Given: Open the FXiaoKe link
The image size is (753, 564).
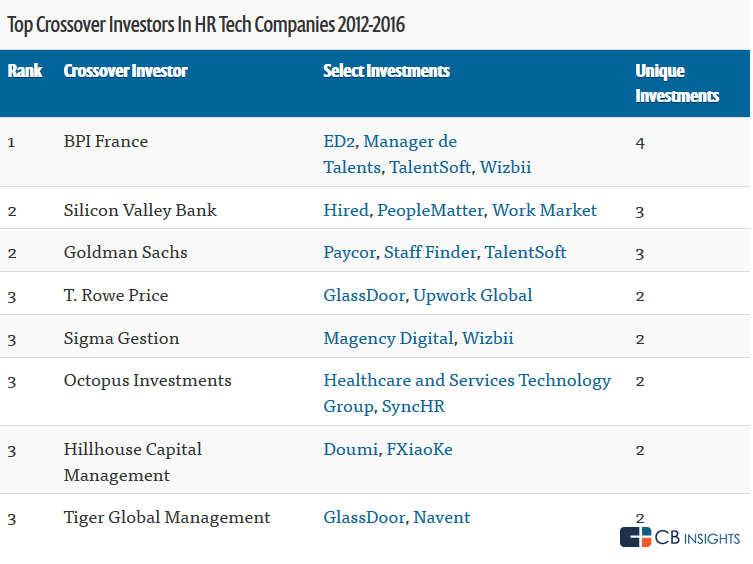Looking at the screenshot, I should click(419, 450).
